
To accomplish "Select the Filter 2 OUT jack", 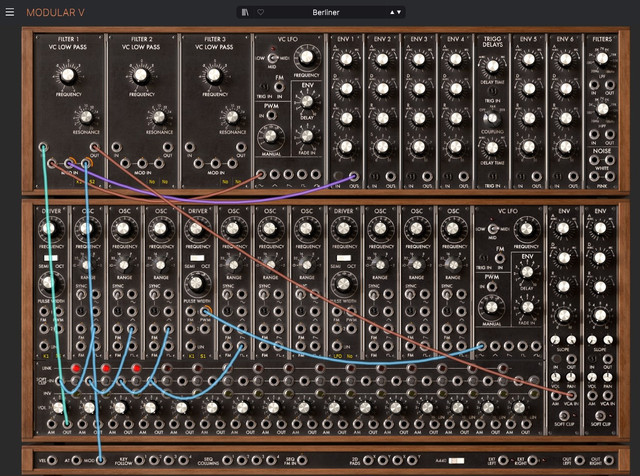I will click(167, 147).
